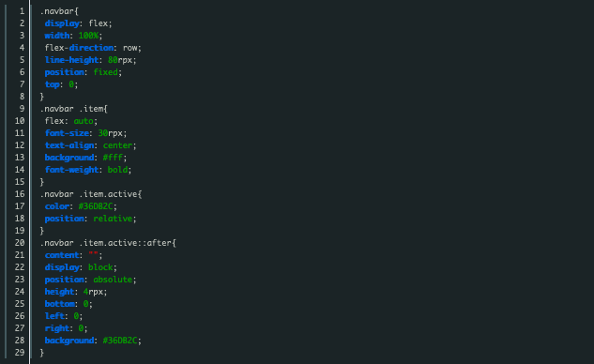The height and width of the screenshot is (364, 594).
Task: Click line number 1 in gutter
Action: (x=22, y=11)
